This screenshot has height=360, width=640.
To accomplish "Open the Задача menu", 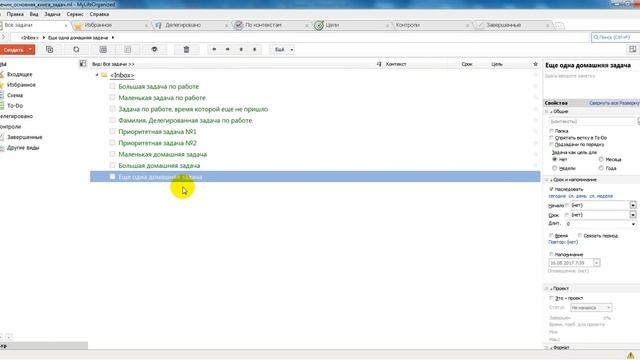I will click(52, 14).
